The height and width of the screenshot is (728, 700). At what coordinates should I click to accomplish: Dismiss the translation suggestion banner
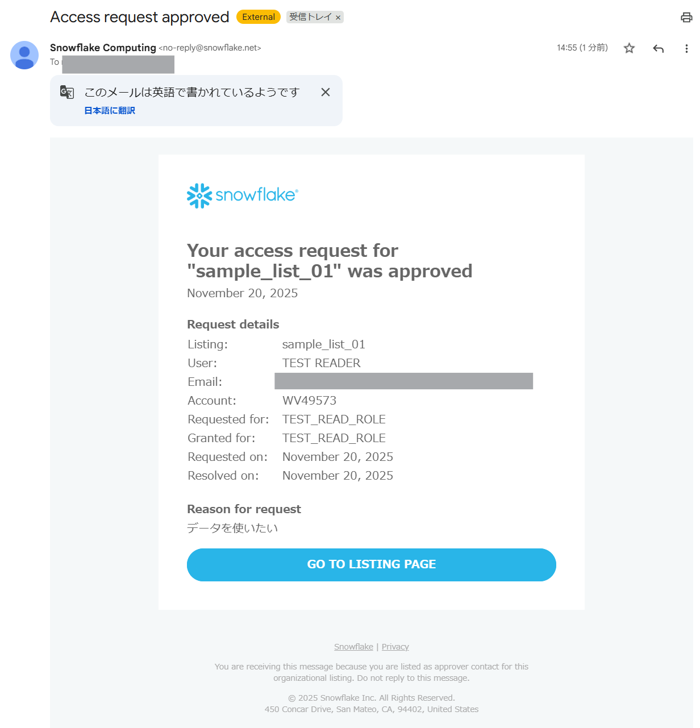click(x=326, y=92)
